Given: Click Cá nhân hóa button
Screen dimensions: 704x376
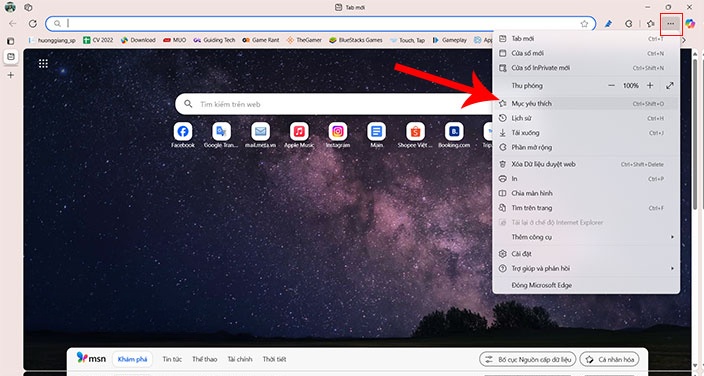Looking at the screenshot, I should point(610,359).
